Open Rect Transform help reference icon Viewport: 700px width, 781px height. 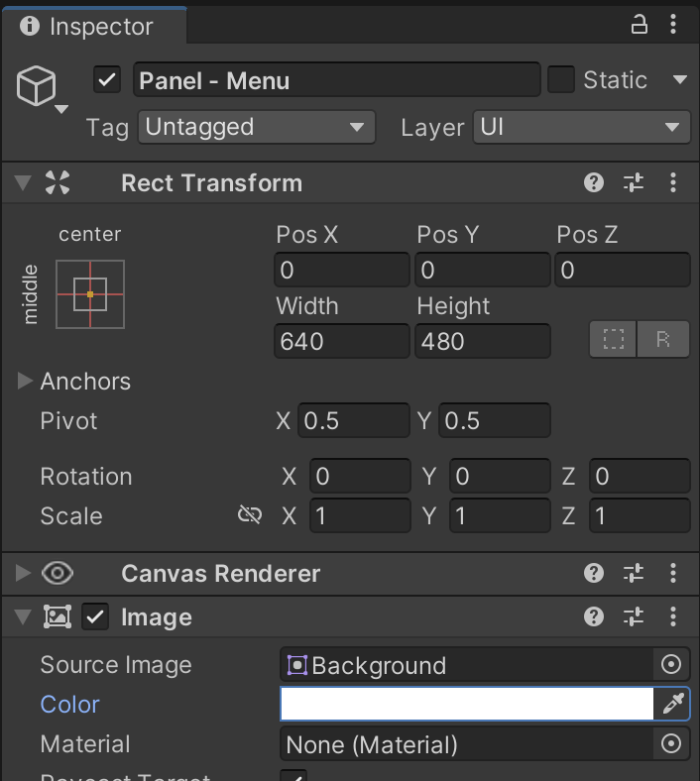[594, 182]
